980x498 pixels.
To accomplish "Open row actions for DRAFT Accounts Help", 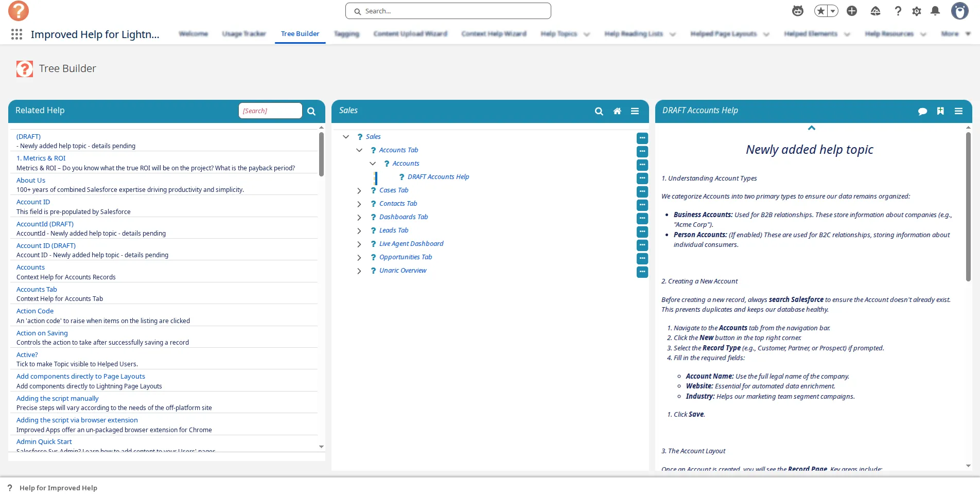I will [x=642, y=178].
